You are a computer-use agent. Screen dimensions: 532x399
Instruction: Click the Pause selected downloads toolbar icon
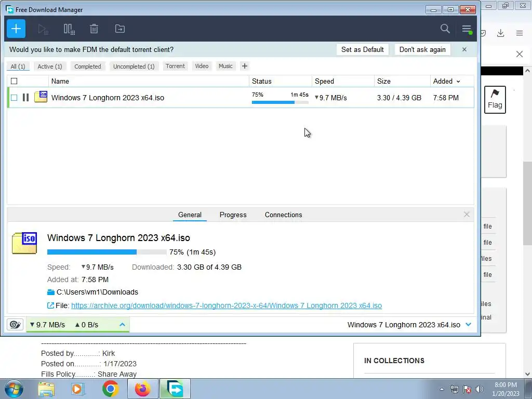(69, 29)
